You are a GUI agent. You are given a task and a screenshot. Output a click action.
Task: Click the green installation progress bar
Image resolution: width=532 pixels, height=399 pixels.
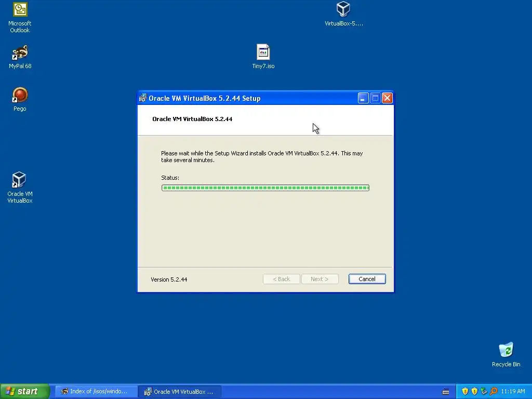(x=265, y=188)
